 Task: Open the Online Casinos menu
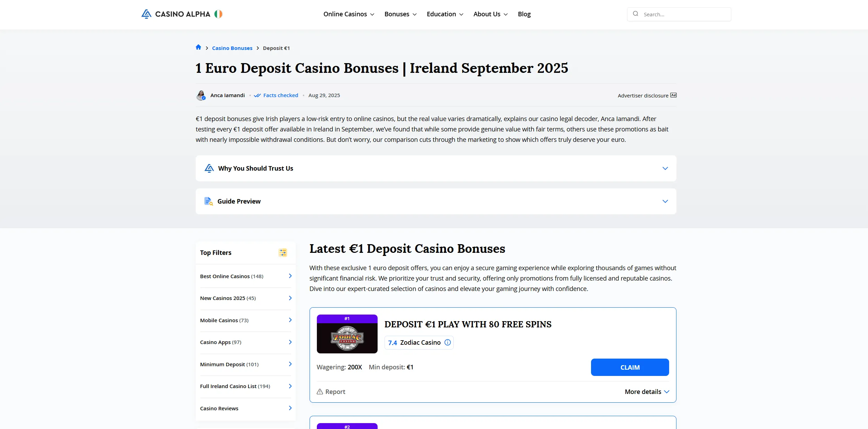(349, 14)
